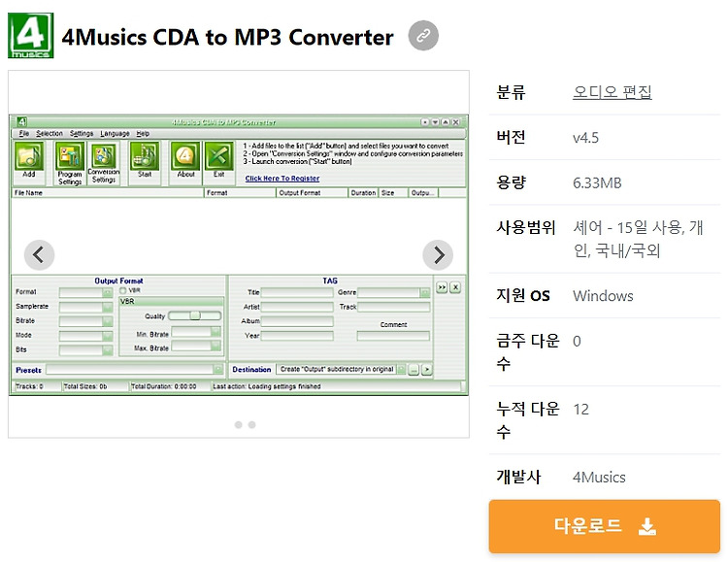Click the Click Here To Register link

(x=282, y=179)
